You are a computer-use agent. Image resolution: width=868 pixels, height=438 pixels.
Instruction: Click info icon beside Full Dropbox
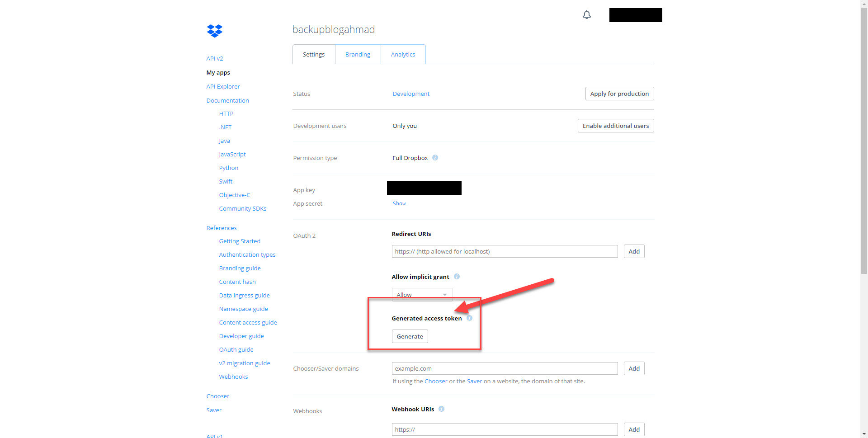pyautogui.click(x=435, y=158)
